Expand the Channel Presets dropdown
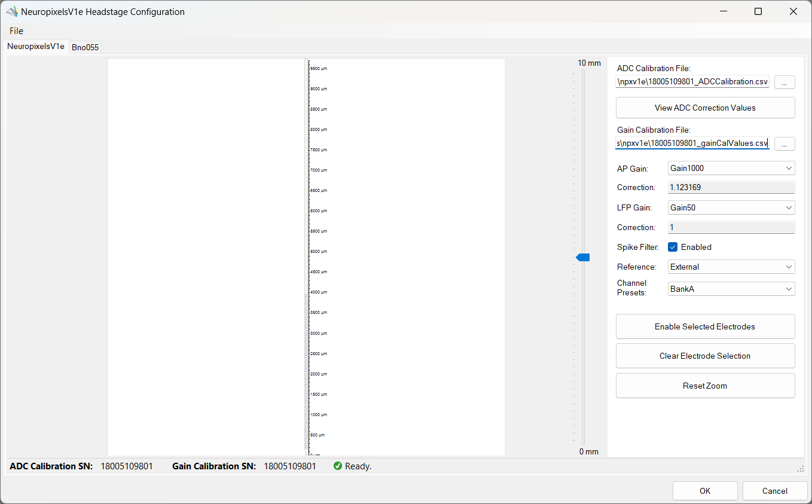Screen dimensions: 812x504 pyautogui.click(x=731, y=289)
